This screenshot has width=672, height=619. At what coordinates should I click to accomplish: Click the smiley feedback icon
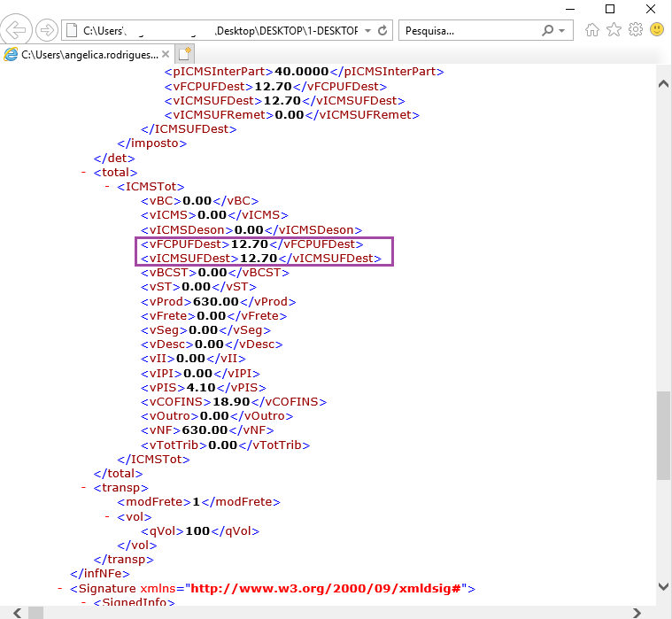pos(657,29)
